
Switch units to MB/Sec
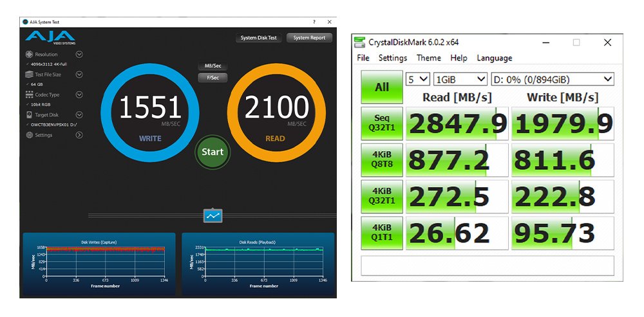pyautogui.click(x=213, y=66)
